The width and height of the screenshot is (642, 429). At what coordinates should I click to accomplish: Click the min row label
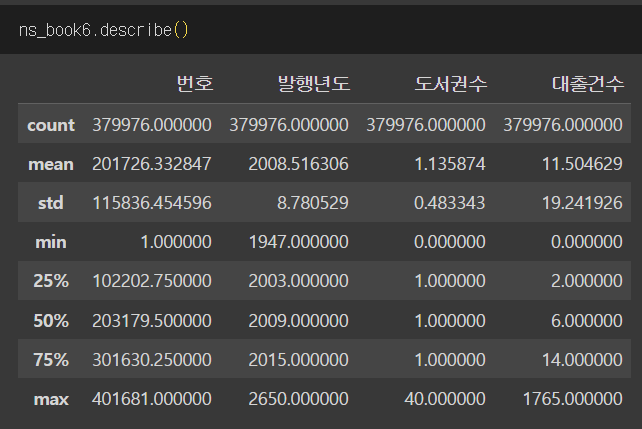pyautogui.click(x=51, y=242)
